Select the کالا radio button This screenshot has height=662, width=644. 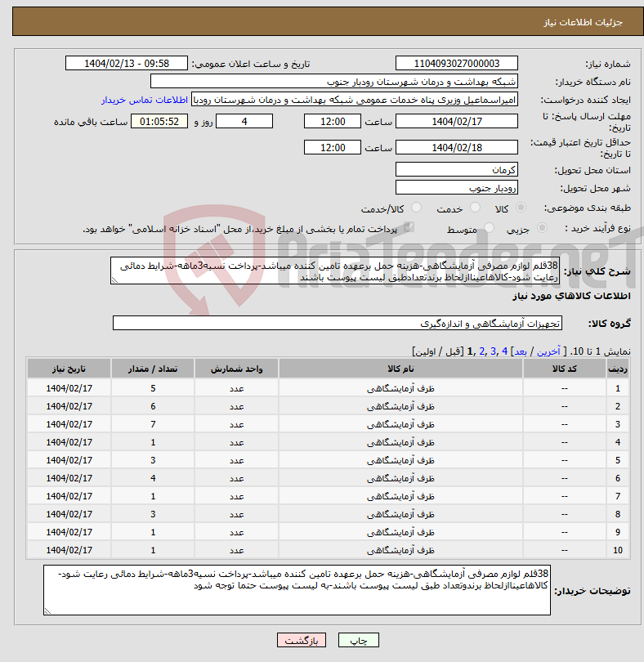(x=521, y=208)
